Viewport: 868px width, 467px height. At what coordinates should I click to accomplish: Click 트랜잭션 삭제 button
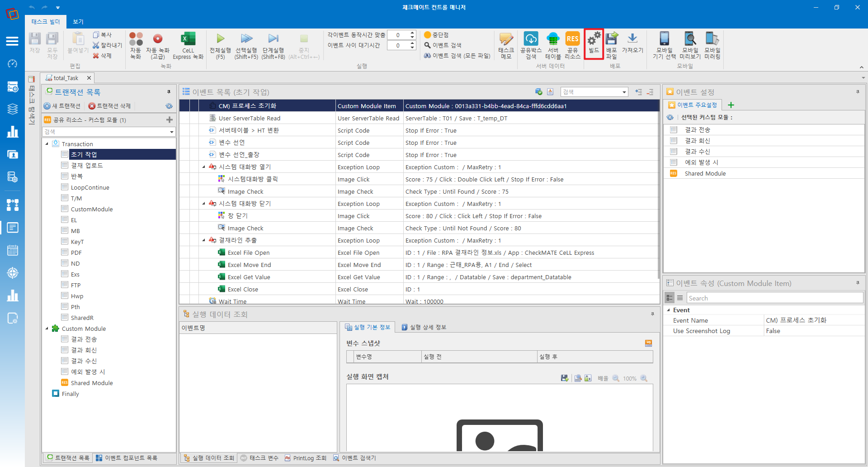pyautogui.click(x=109, y=106)
